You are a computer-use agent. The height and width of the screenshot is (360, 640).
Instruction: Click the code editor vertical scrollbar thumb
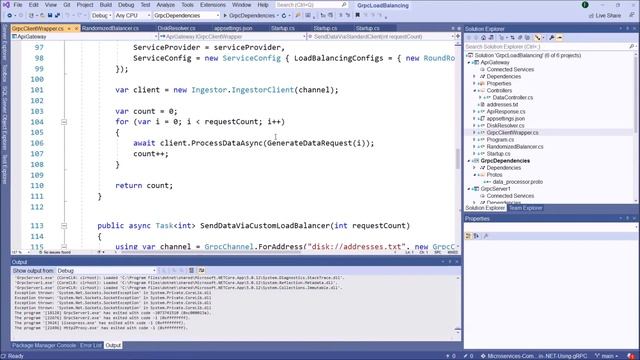(x=458, y=159)
